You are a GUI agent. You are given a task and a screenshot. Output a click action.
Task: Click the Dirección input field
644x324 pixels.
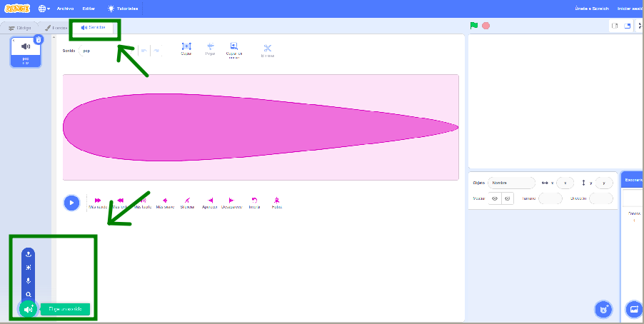coord(601,198)
